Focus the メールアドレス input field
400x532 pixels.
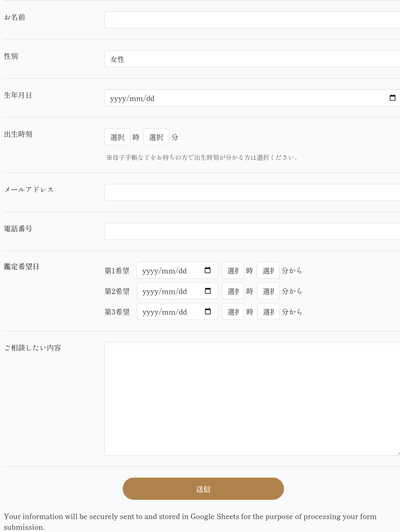coord(252,192)
